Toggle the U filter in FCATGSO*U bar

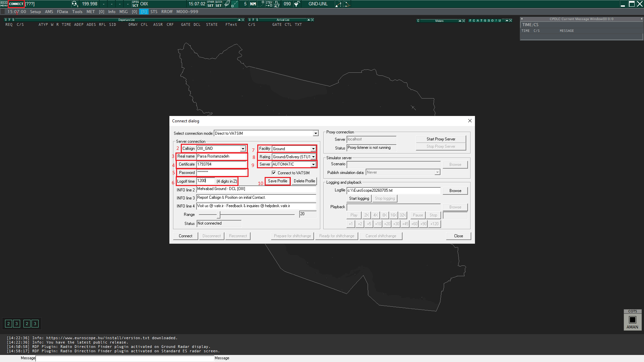[x=499, y=20]
